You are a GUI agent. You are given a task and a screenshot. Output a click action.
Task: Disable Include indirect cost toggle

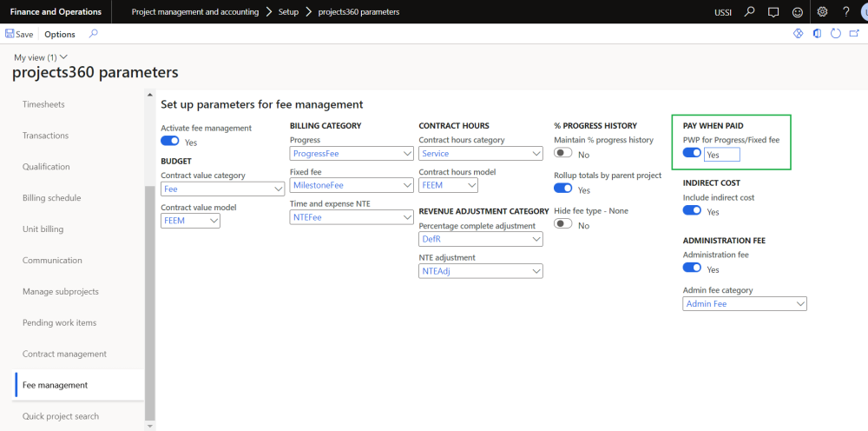(692, 211)
